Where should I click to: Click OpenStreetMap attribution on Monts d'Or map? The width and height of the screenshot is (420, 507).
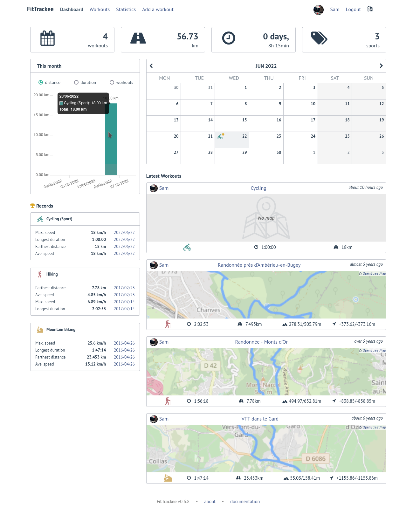coord(374,351)
